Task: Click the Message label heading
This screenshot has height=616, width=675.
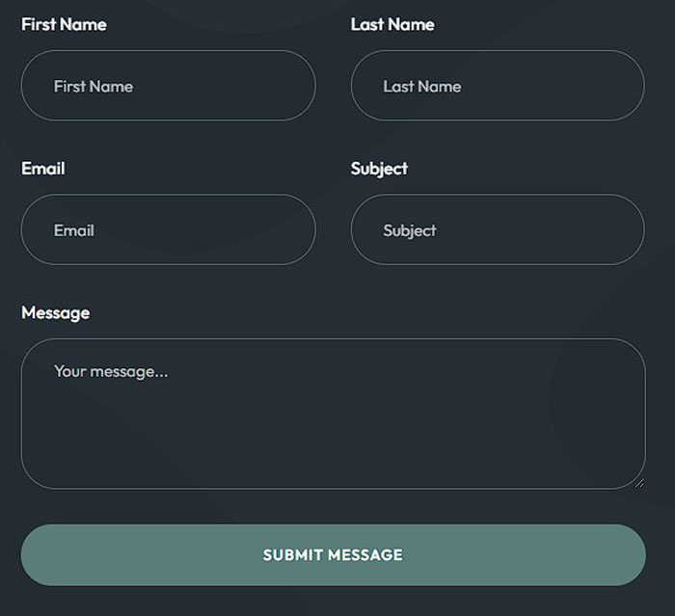Action: coord(55,312)
